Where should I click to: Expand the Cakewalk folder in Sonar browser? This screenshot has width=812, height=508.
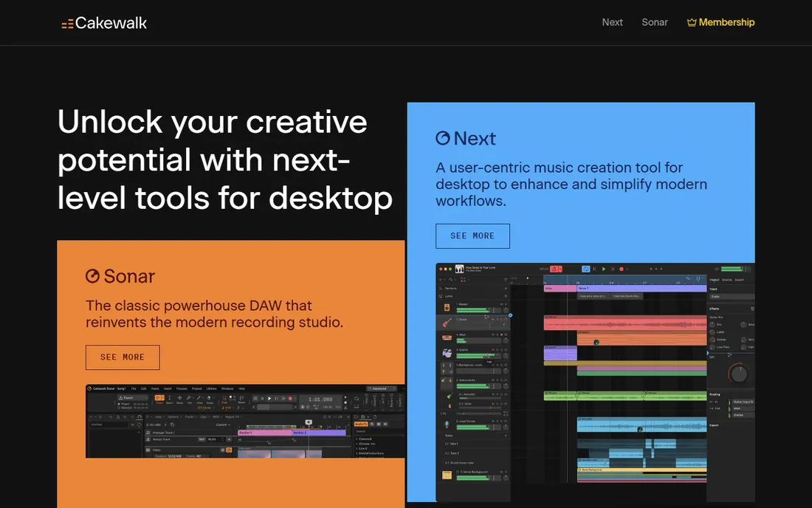pyautogui.click(x=364, y=439)
